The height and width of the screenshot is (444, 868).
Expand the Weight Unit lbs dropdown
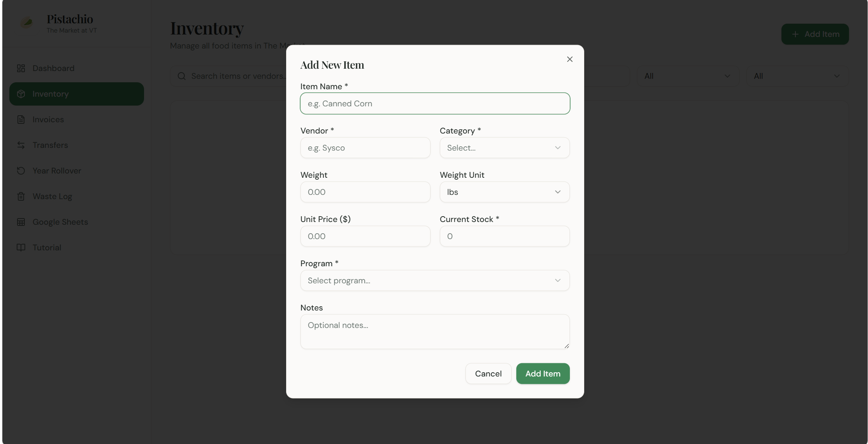504,192
